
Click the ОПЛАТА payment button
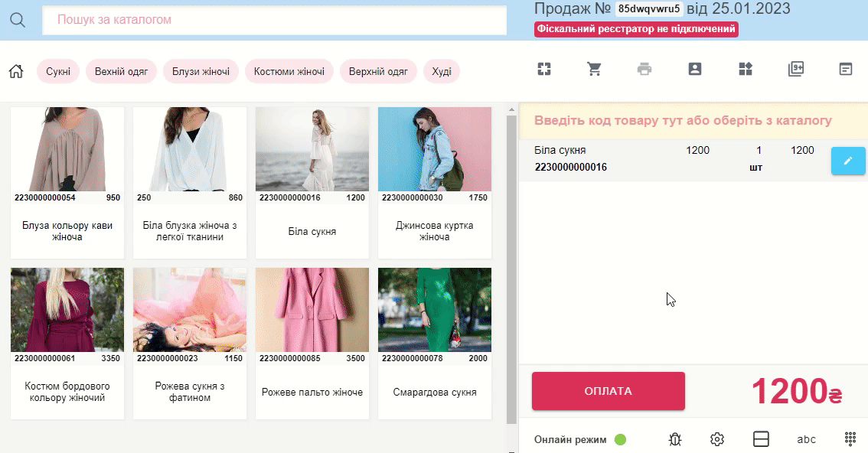(x=609, y=391)
